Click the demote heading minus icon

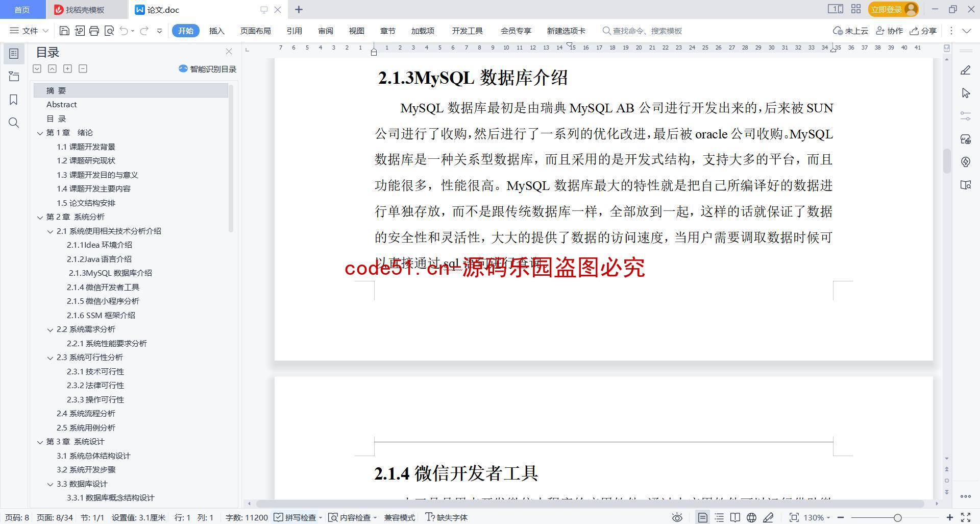point(83,68)
